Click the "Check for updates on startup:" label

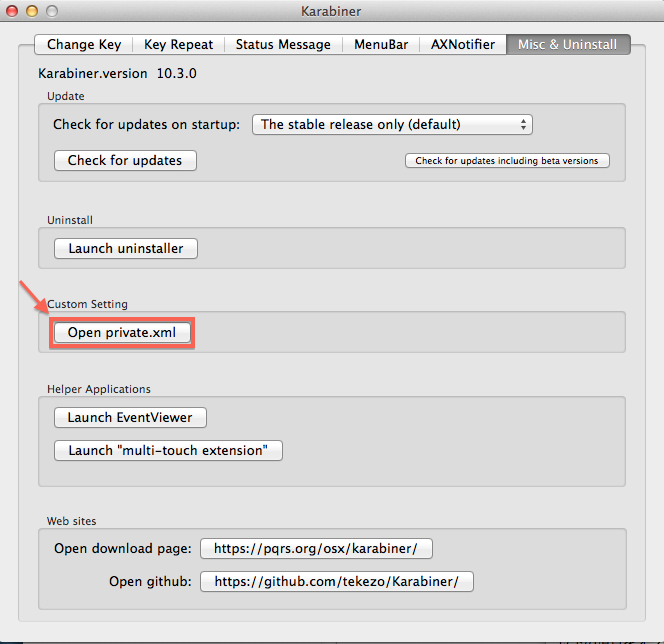pos(146,124)
